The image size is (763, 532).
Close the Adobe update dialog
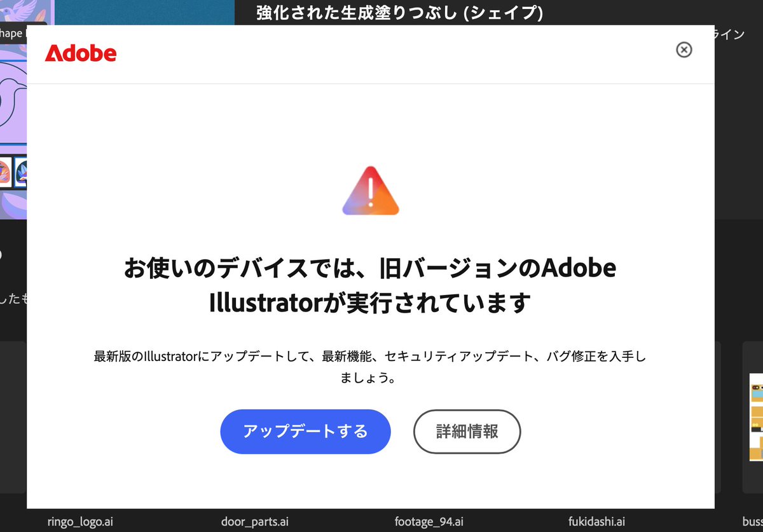(684, 50)
